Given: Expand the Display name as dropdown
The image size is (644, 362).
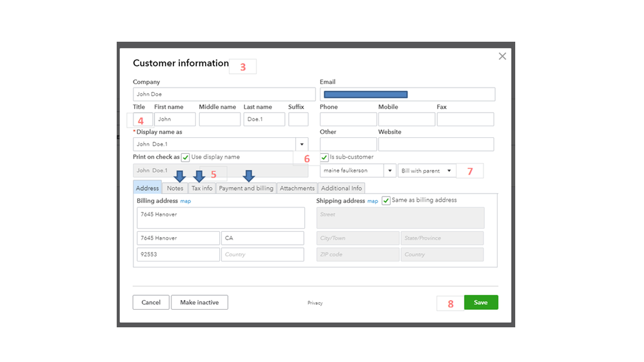Looking at the screenshot, I should 302,144.
